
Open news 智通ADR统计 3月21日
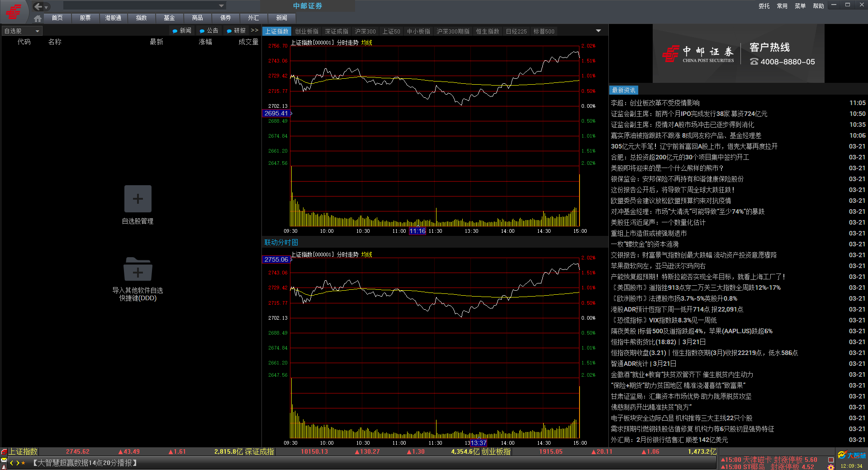click(x=644, y=364)
